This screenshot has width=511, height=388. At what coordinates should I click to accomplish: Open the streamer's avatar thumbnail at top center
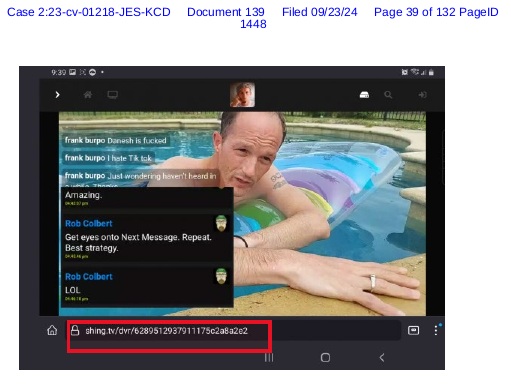[242, 95]
